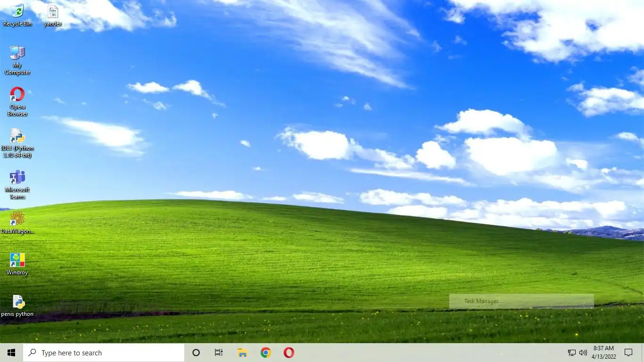Select the My Computer desktop icon
Screen dimensions: 644x362
(17, 60)
